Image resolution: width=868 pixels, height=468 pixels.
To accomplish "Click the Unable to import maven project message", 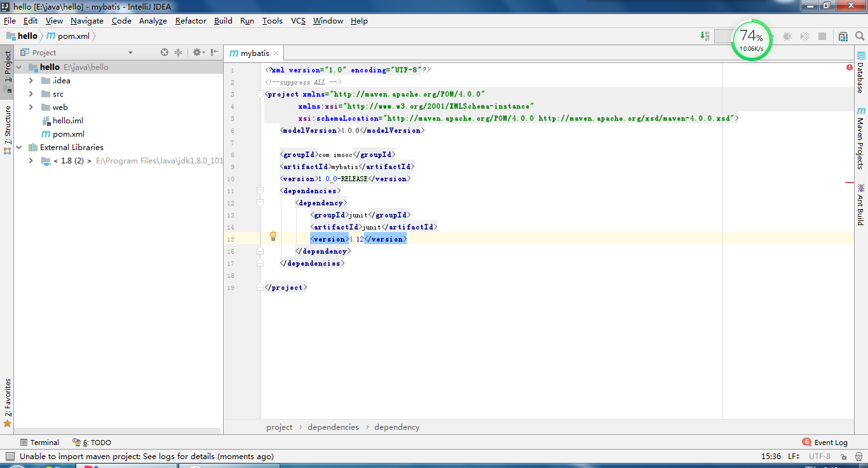I will tap(147, 457).
